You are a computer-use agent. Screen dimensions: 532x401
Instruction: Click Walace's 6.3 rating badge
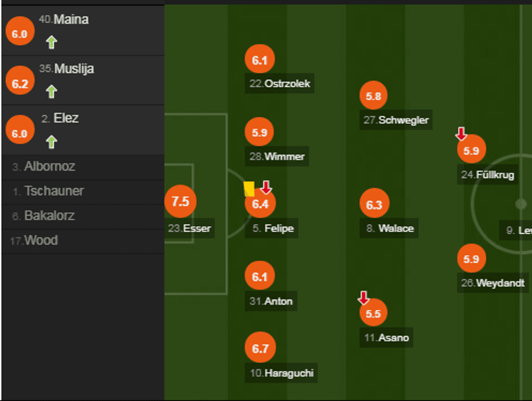click(374, 205)
